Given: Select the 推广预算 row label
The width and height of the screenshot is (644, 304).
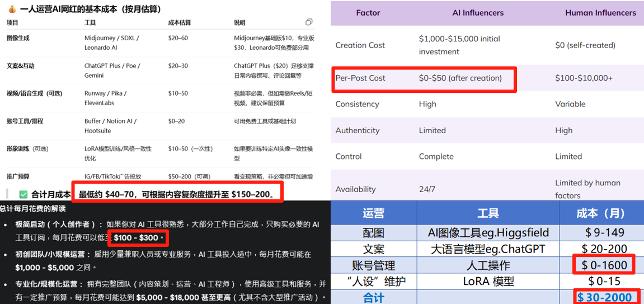Looking at the screenshot, I should (18, 176).
